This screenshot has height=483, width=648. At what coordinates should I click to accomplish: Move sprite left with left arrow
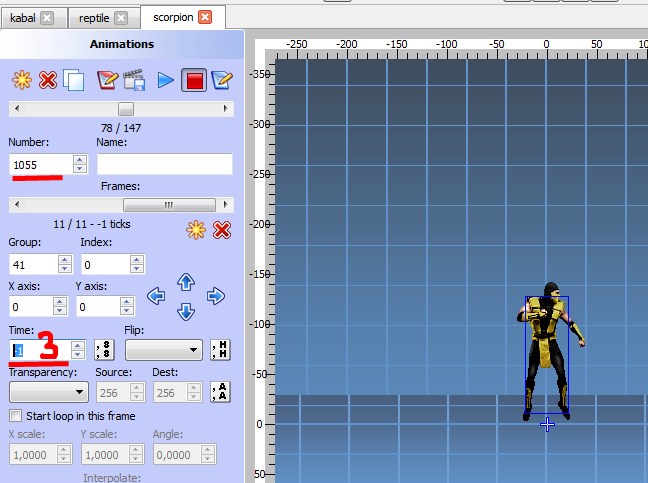[x=156, y=296]
